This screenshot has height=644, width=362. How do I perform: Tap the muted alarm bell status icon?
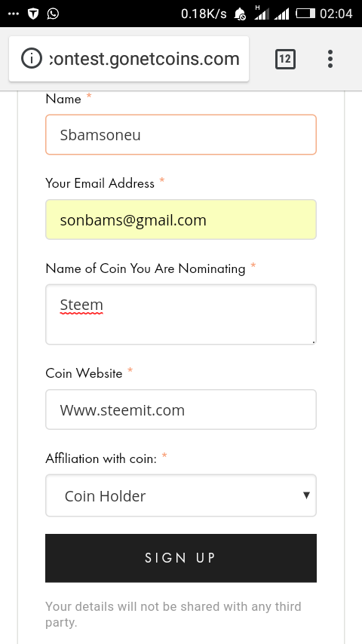click(240, 14)
